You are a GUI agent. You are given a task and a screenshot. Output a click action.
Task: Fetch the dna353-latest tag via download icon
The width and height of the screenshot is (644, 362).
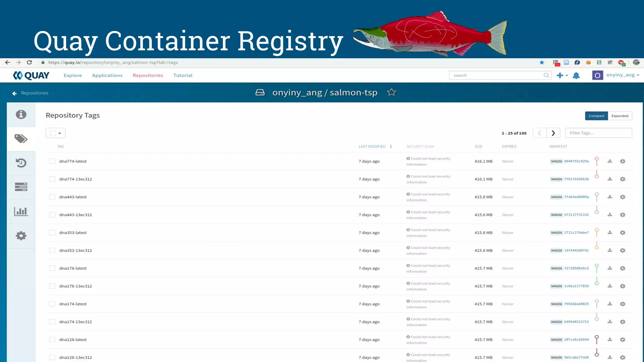610,233
